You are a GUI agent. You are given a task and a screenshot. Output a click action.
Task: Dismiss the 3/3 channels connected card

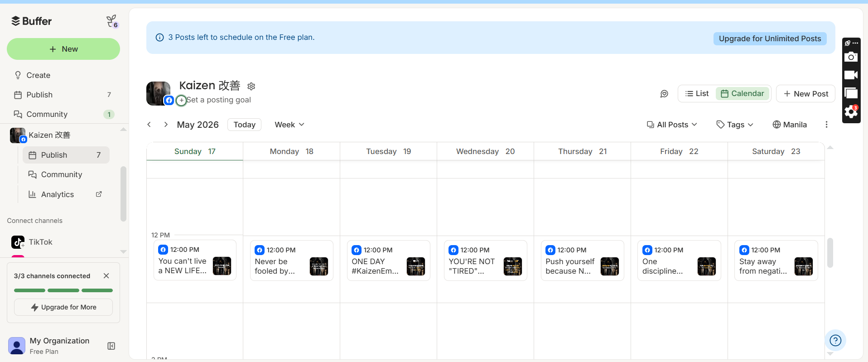pos(106,276)
